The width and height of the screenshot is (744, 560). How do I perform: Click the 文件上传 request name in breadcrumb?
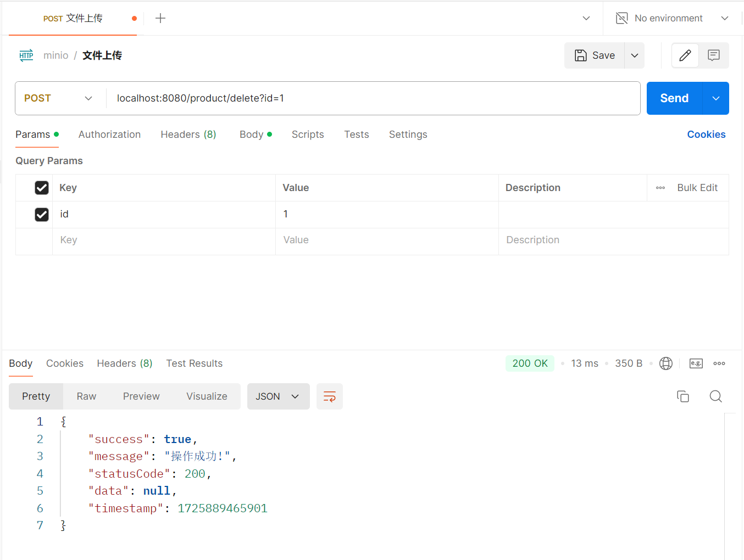coord(102,55)
